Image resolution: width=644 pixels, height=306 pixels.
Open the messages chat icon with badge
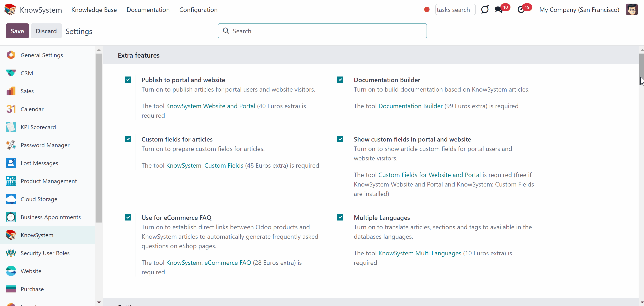point(499,10)
